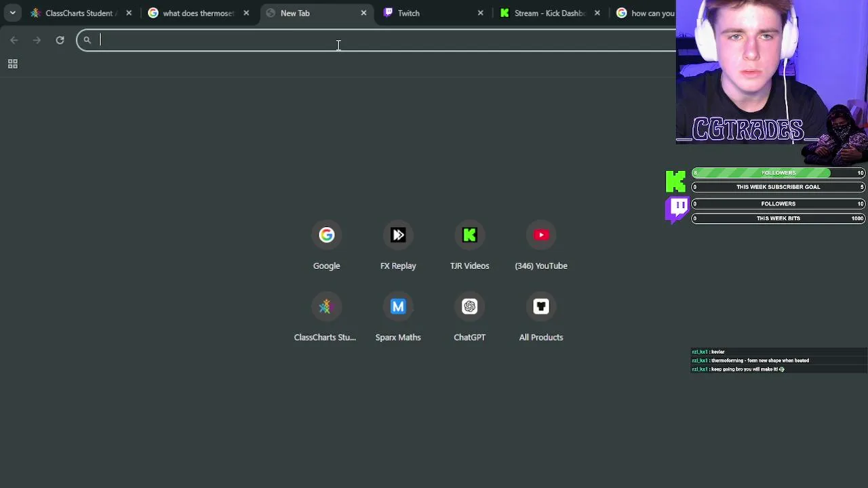The image size is (868, 488).
Task: Expand the tab search dropdown arrow
Action: click(x=12, y=13)
